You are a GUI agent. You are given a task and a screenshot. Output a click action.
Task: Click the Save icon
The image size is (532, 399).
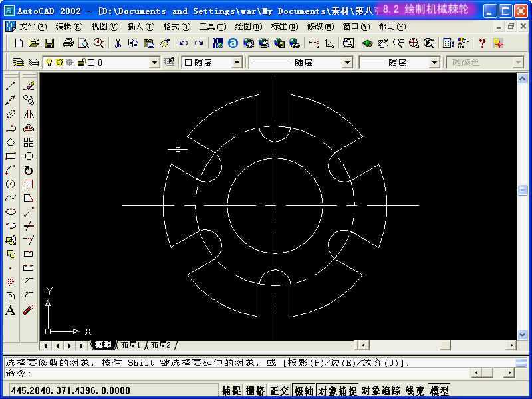pos(49,43)
